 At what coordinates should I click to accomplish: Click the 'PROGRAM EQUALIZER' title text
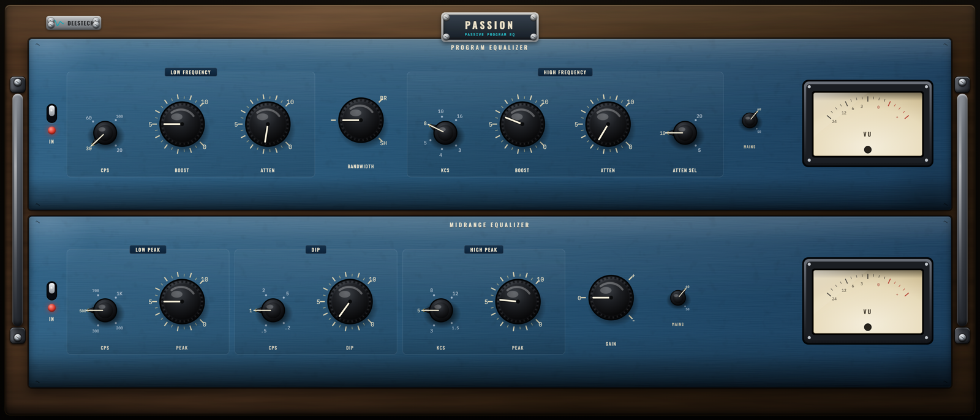(x=489, y=48)
